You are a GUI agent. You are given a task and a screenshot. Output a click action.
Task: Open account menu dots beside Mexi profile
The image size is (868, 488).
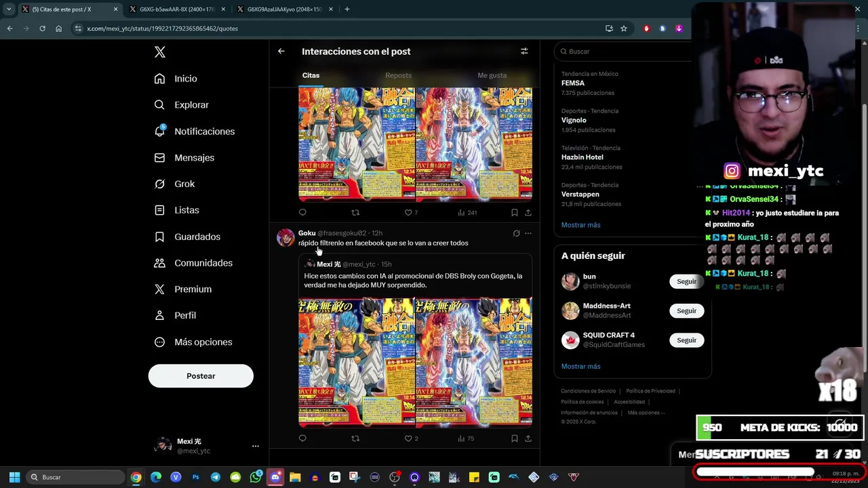coord(256,446)
